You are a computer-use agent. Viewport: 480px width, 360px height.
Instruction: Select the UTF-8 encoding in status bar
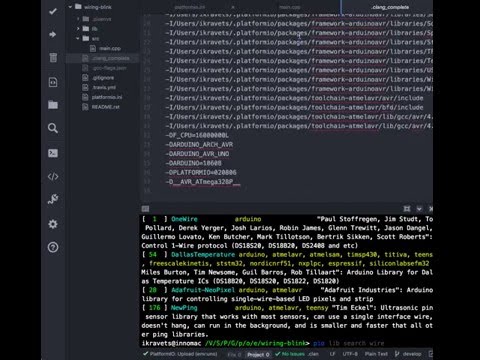[350, 354]
